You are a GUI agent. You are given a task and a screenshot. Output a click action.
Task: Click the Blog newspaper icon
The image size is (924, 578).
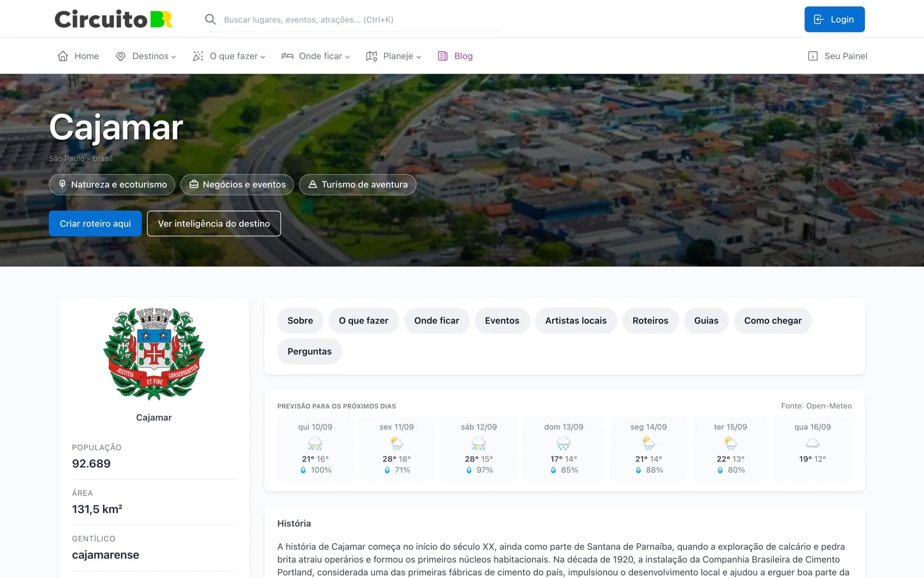443,56
